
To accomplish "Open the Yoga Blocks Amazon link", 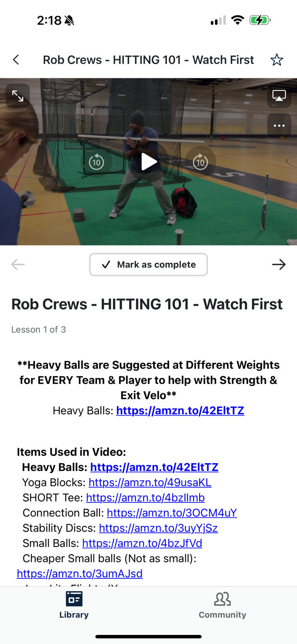I will pyautogui.click(x=150, y=483).
